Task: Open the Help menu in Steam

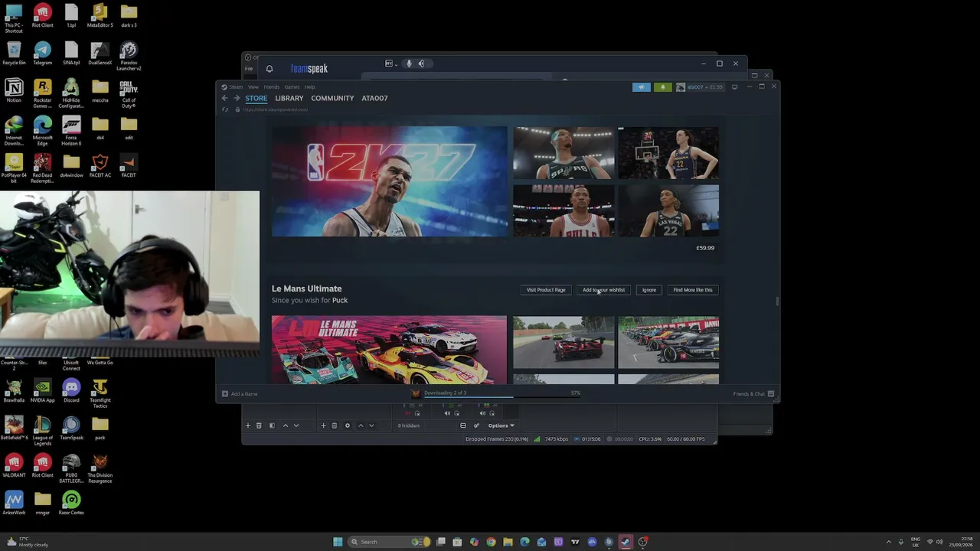Action: [310, 87]
